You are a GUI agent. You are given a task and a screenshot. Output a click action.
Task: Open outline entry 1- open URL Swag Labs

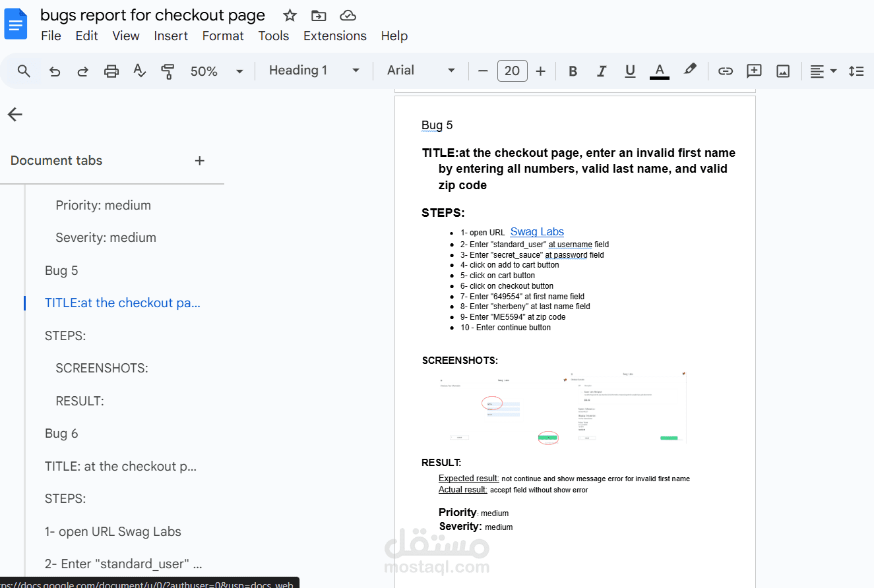click(113, 531)
